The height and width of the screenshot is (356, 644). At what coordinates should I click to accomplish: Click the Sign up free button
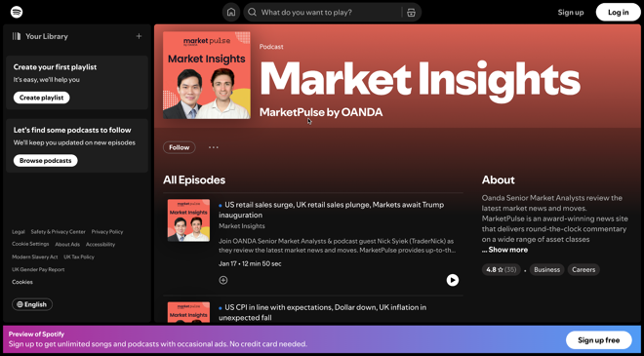[598, 340]
